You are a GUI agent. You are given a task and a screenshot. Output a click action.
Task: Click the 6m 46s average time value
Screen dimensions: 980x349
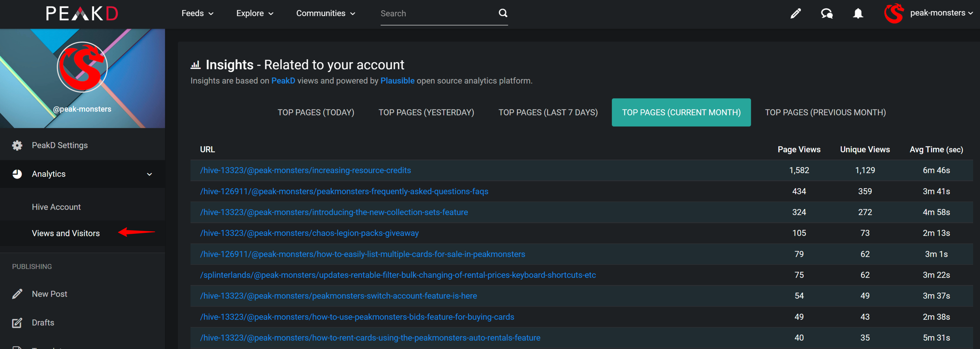point(936,170)
